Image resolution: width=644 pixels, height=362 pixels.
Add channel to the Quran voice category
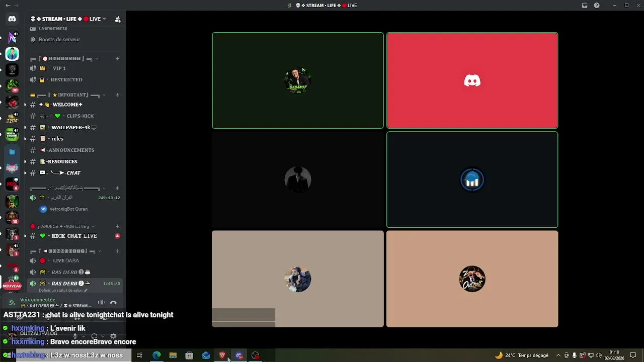pos(117,188)
